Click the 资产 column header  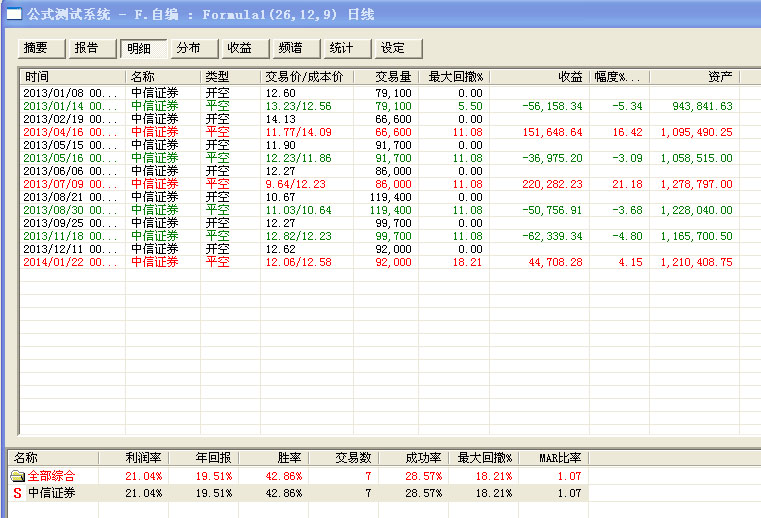(x=695, y=77)
